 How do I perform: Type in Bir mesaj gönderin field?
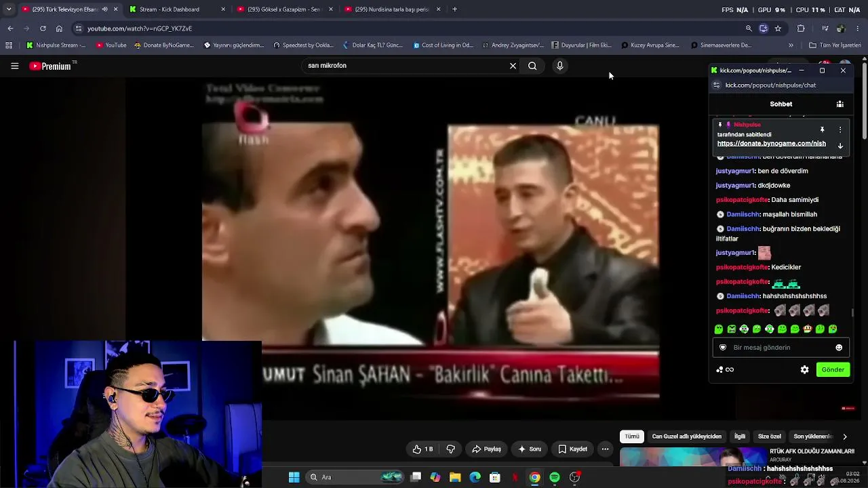(781, 348)
